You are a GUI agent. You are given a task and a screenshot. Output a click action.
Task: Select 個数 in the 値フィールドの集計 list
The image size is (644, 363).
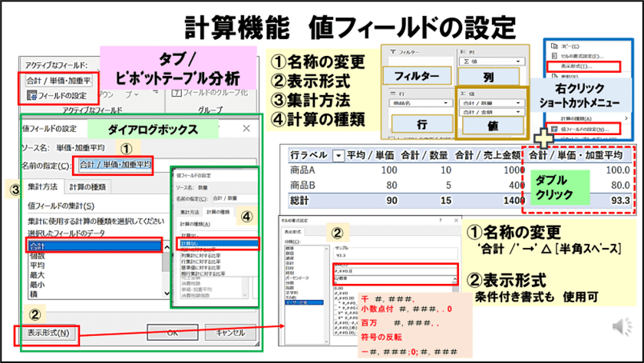tap(37, 256)
